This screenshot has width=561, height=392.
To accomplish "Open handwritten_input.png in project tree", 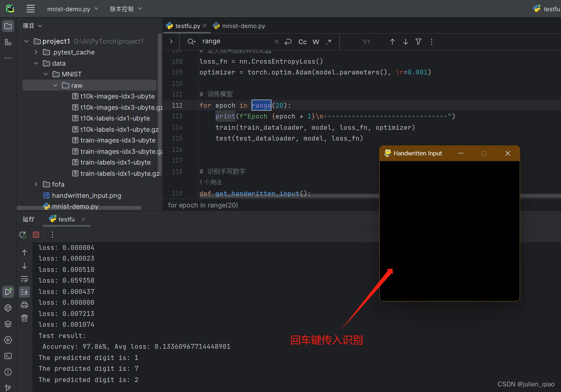I will click(x=82, y=195).
